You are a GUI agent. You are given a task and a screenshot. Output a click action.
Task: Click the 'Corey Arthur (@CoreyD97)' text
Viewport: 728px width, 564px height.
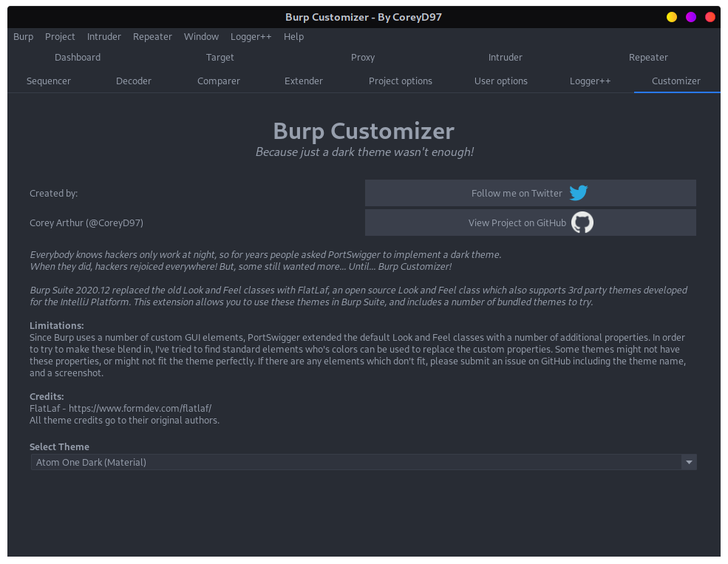click(86, 223)
